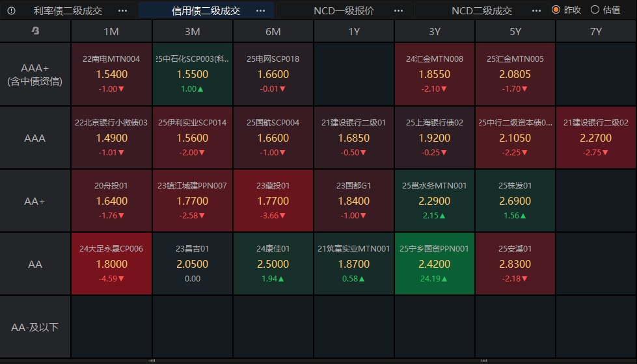Select the AA rating row label
The width and height of the screenshot is (637, 364).
[35, 264]
